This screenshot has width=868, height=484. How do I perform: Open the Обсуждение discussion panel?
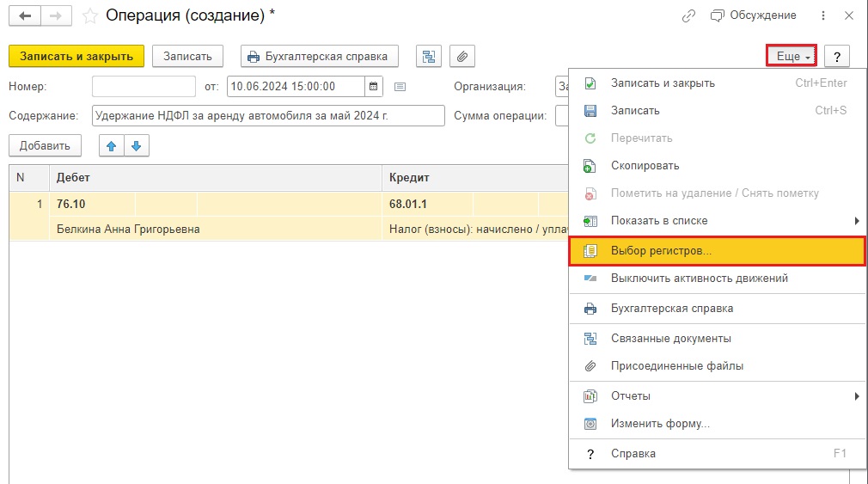(753, 15)
